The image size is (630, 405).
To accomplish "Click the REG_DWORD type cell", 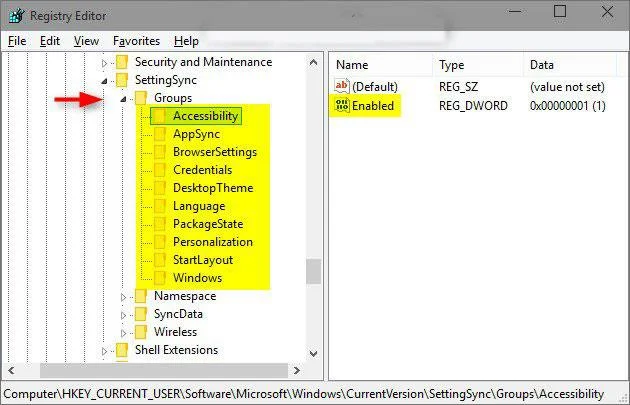I will point(473,106).
